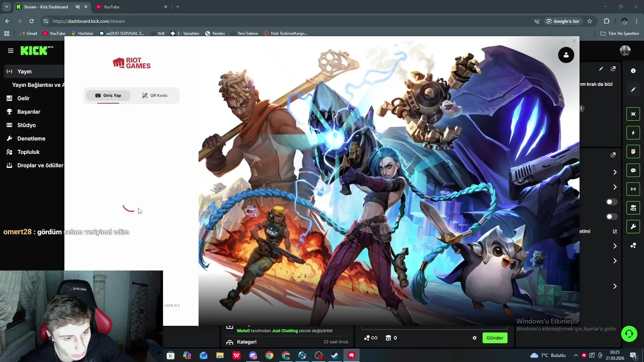Screen dimensions: 644x362
Task: Click the Riot Games logo
Action: [x=132, y=63]
